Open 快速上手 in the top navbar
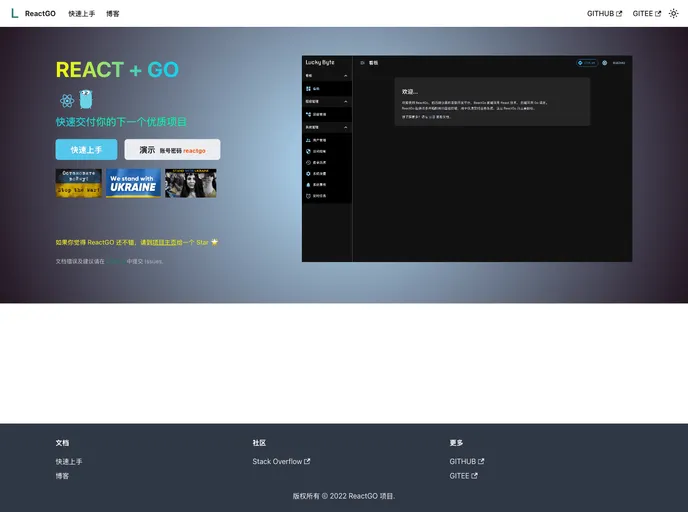 82,14
